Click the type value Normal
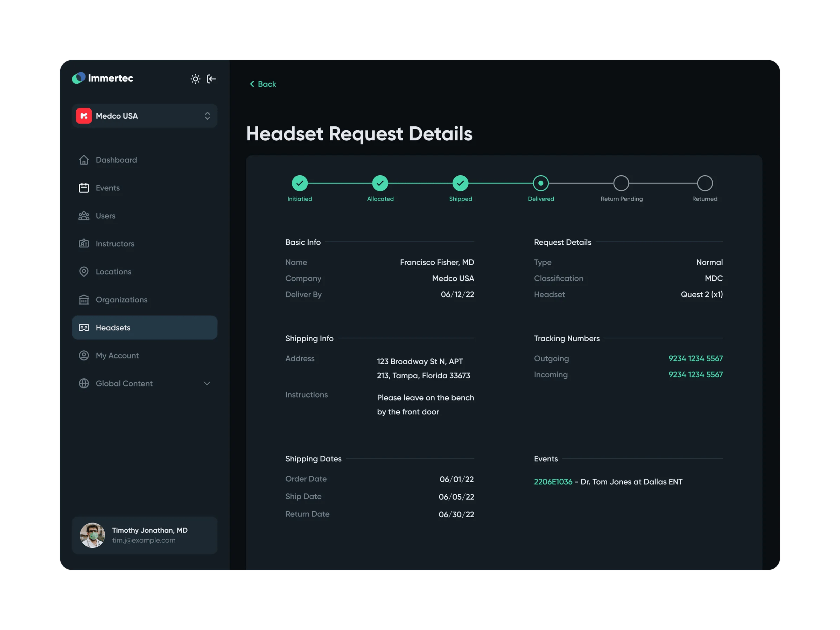840x630 pixels. (x=709, y=262)
